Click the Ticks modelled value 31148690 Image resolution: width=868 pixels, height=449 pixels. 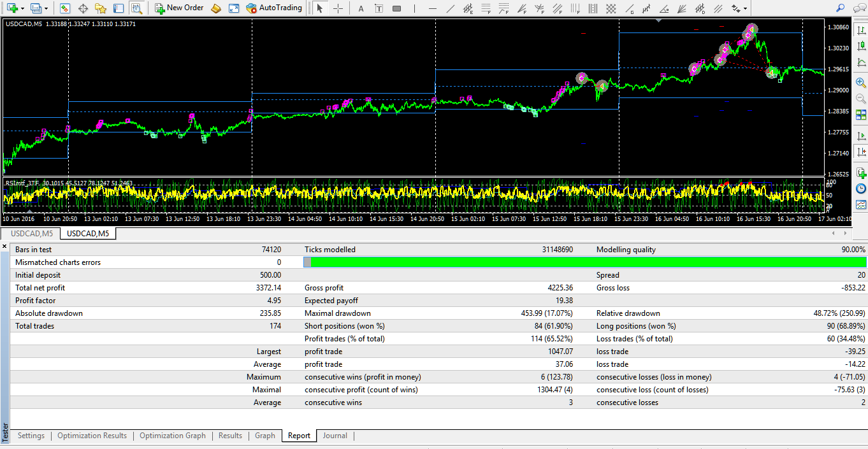point(557,250)
